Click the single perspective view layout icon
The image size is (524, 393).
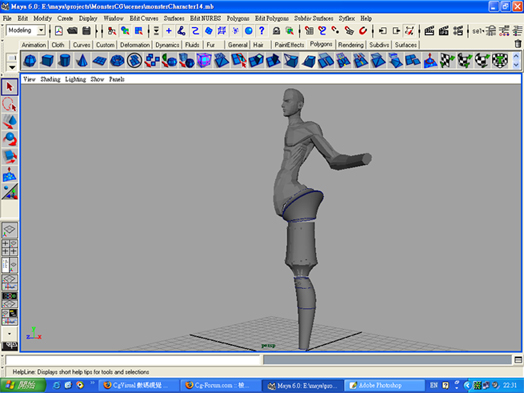pos(9,230)
